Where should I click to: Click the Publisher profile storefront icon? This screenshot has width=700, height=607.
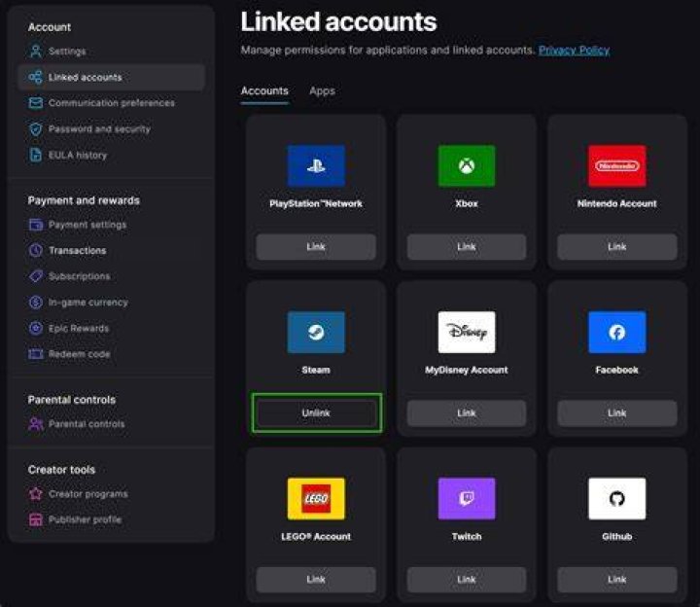tap(36, 519)
